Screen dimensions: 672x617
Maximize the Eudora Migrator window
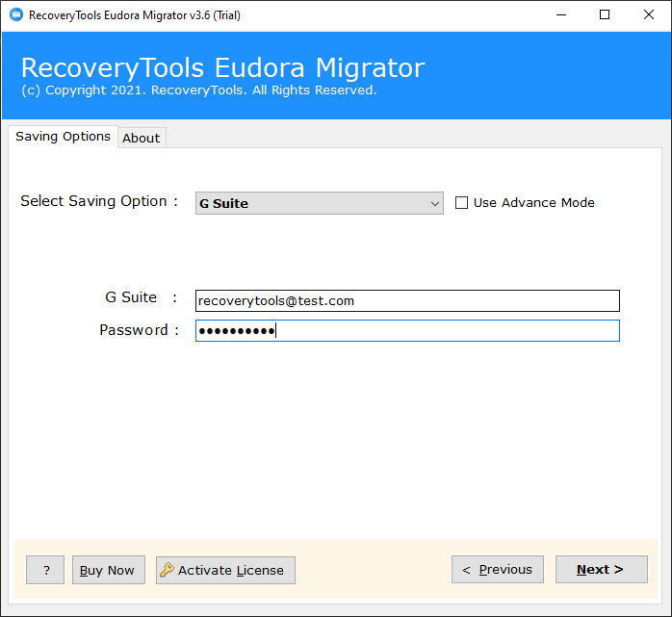605,15
